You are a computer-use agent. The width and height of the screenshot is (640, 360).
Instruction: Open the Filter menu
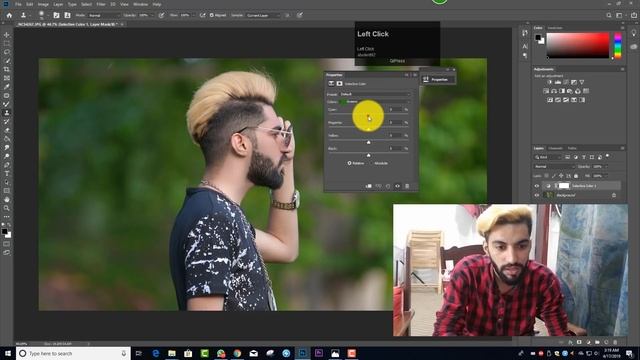click(101, 4)
